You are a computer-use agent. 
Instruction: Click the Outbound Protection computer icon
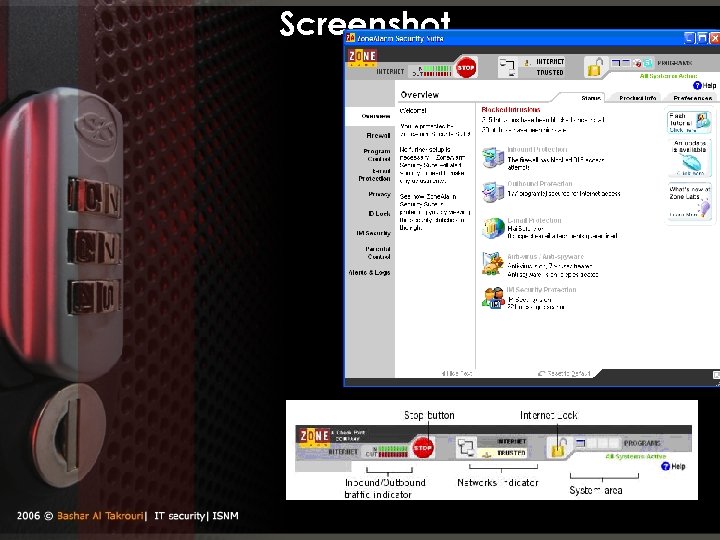pos(493,191)
